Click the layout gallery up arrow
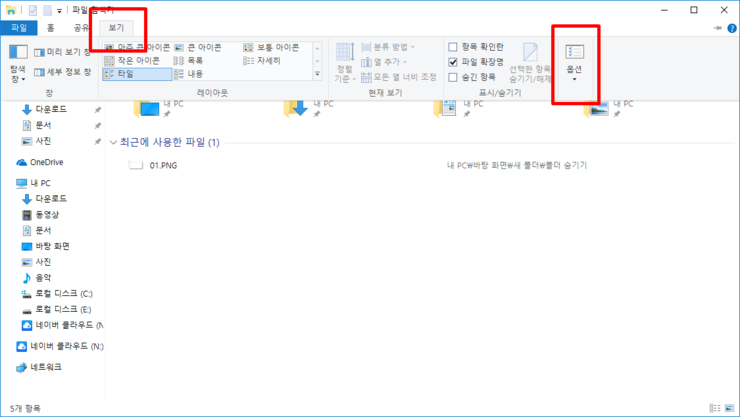Screen dimensions: 740x417 pyautogui.click(x=317, y=48)
